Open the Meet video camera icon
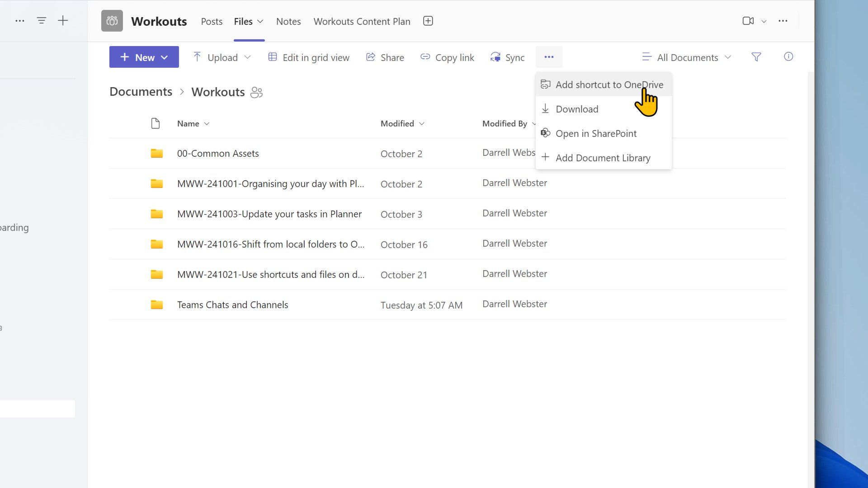Image resolution: width=868 pixels, height=488 pixels. click(x=748, y=21)
